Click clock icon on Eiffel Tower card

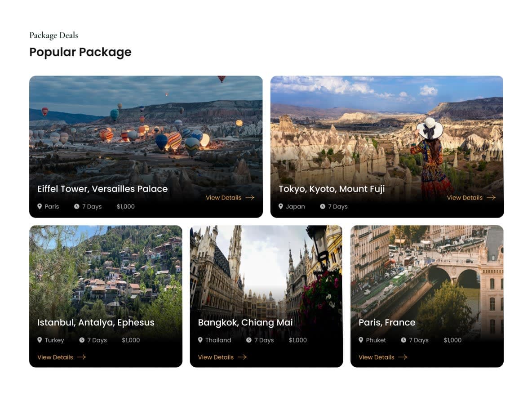click(x=77, y=206)
